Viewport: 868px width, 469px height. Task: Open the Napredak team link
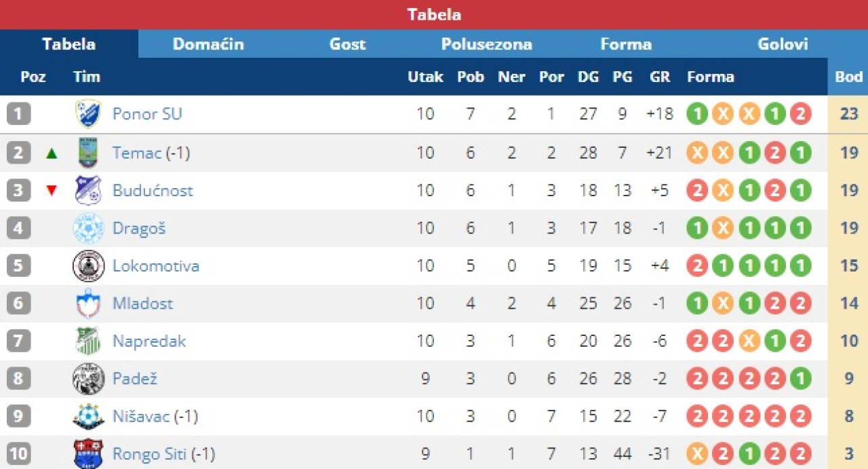(x=149, y=341)
